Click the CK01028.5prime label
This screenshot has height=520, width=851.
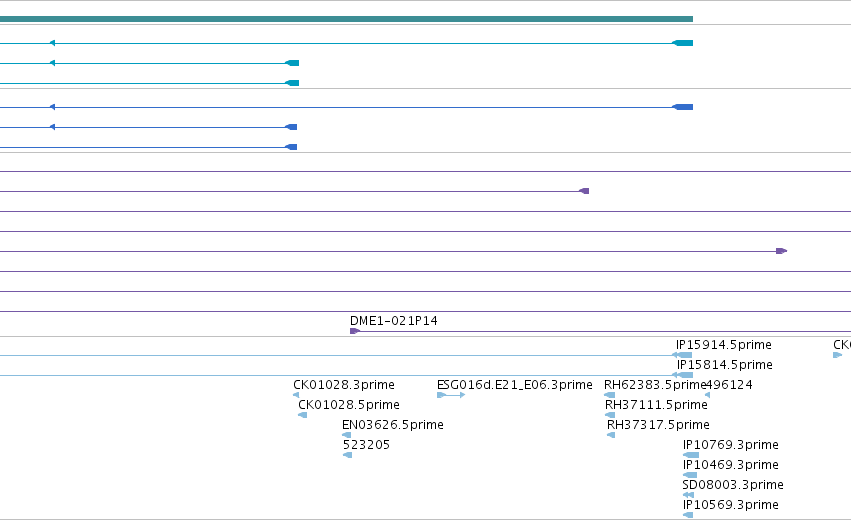pos(348,405)
